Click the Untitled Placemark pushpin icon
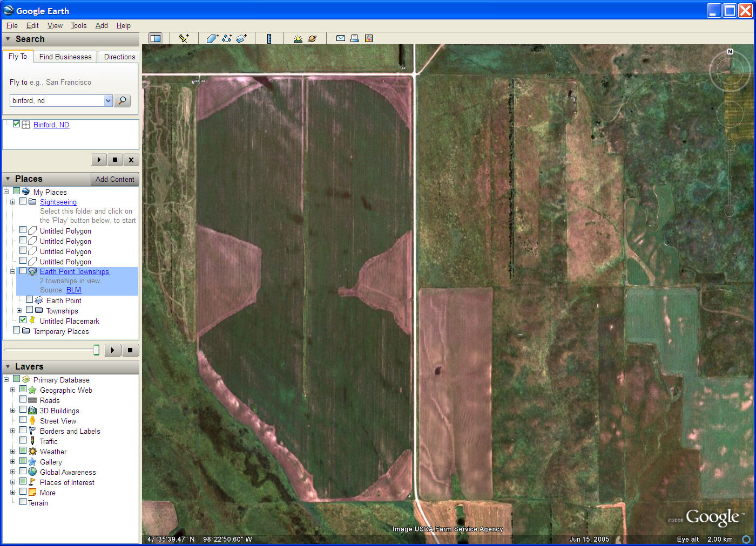The width and height of the screenshot is (756, 546). point(32,320)
